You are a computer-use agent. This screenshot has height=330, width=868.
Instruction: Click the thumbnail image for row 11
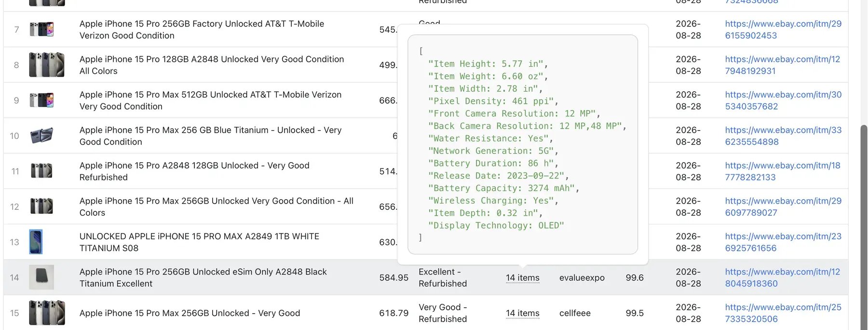click(42, 171)
